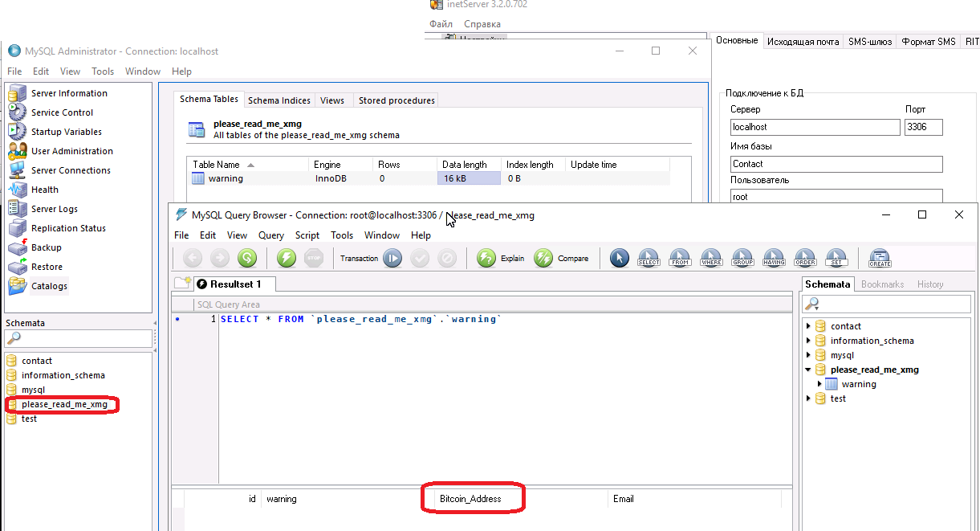
Task: Expand the test schema in Query Browser
Action: [808, 398]
